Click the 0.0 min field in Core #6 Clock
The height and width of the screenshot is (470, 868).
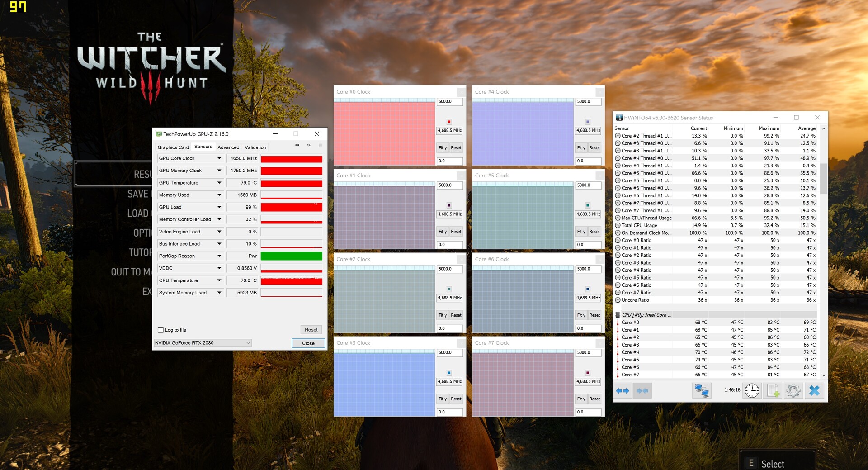[588, 328]
